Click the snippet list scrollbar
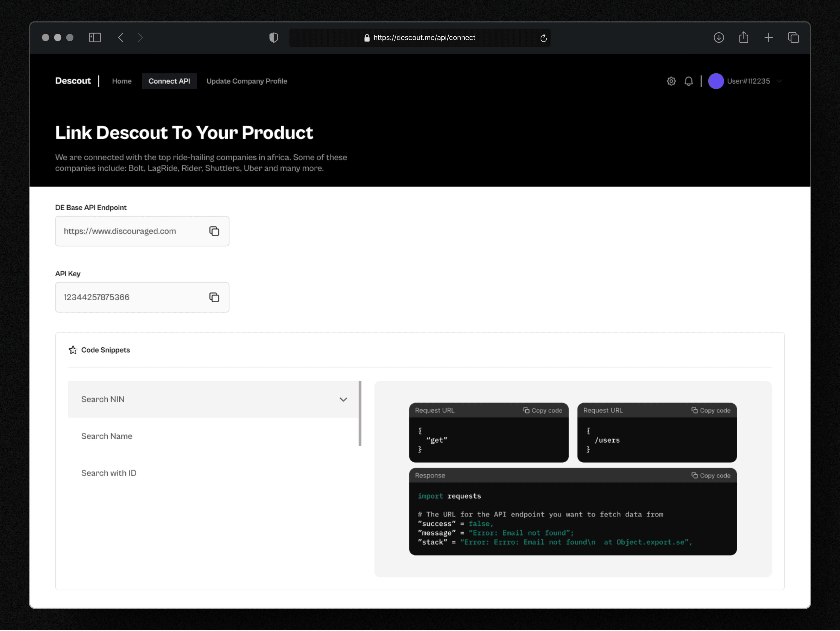 click(x=360, y=413)
